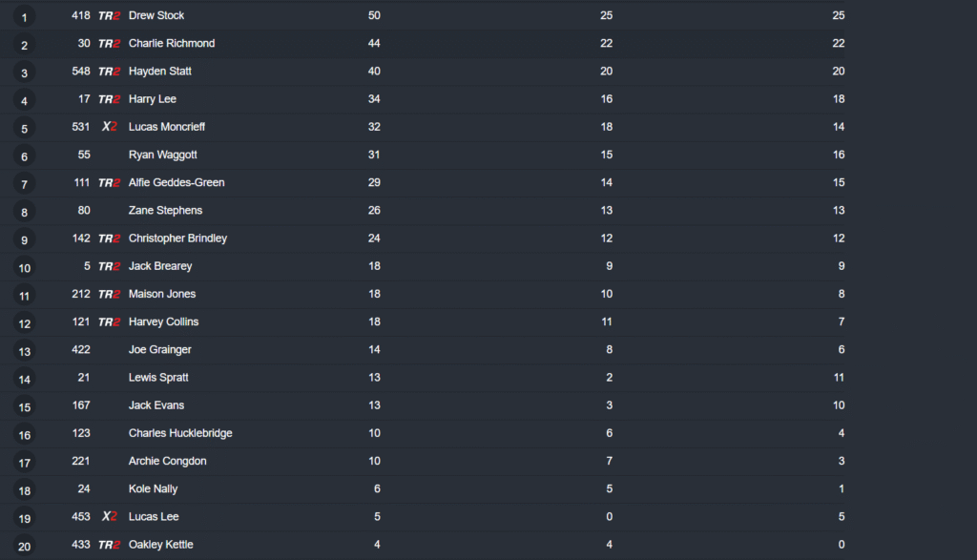Select rider name Charles Hucklebridge

coord(180,433)
